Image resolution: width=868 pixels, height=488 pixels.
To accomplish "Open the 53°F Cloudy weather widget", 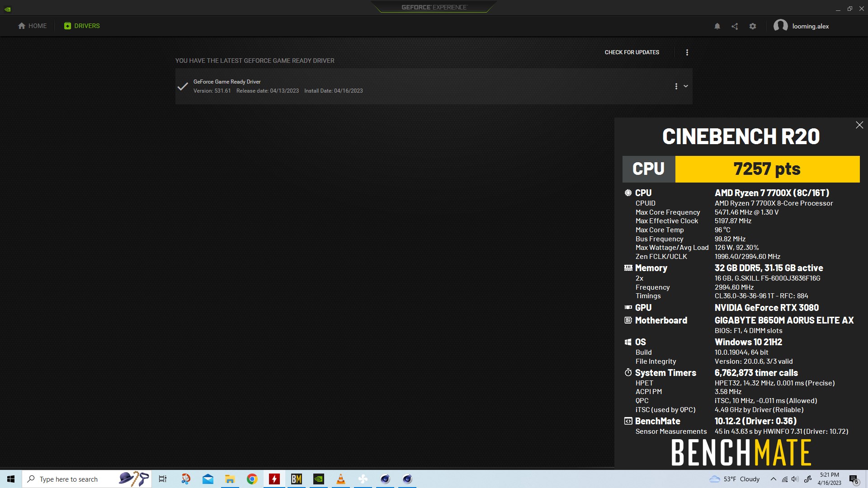I will pos(735,479).
